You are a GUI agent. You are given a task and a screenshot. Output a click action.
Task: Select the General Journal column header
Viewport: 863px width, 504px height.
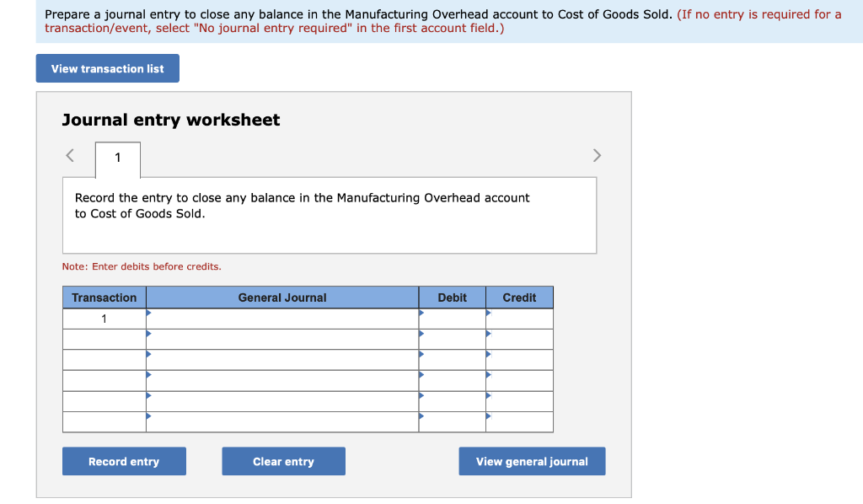click(281, 298)
